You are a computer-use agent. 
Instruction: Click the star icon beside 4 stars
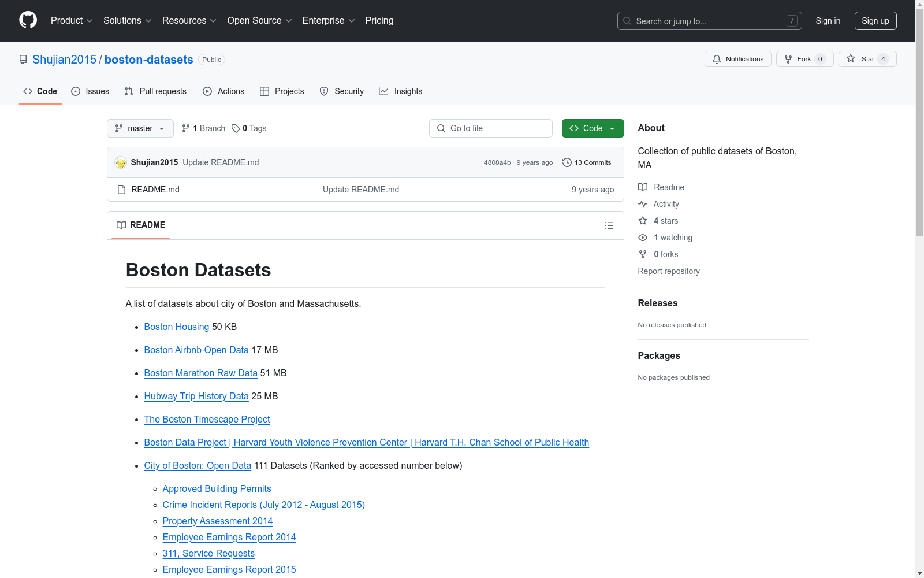point(643,221)
